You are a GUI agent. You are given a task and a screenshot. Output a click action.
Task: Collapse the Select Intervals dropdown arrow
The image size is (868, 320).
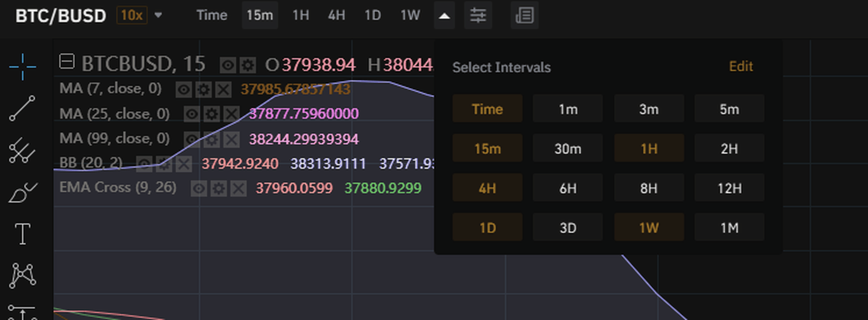(x=444, y=15)
